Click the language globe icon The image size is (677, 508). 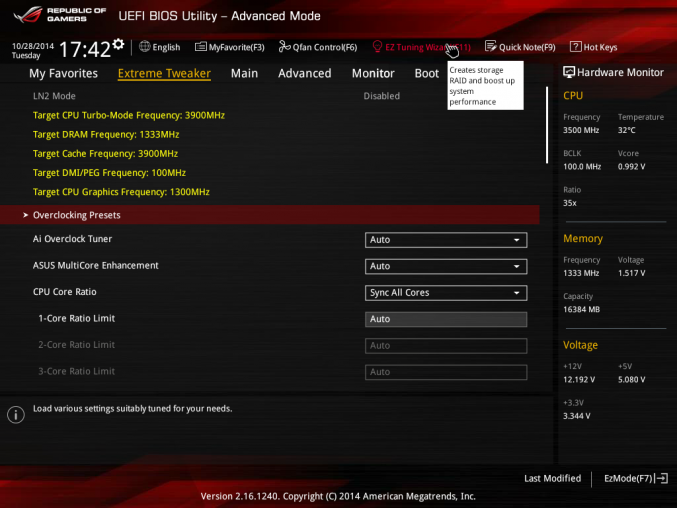[145, 47]
